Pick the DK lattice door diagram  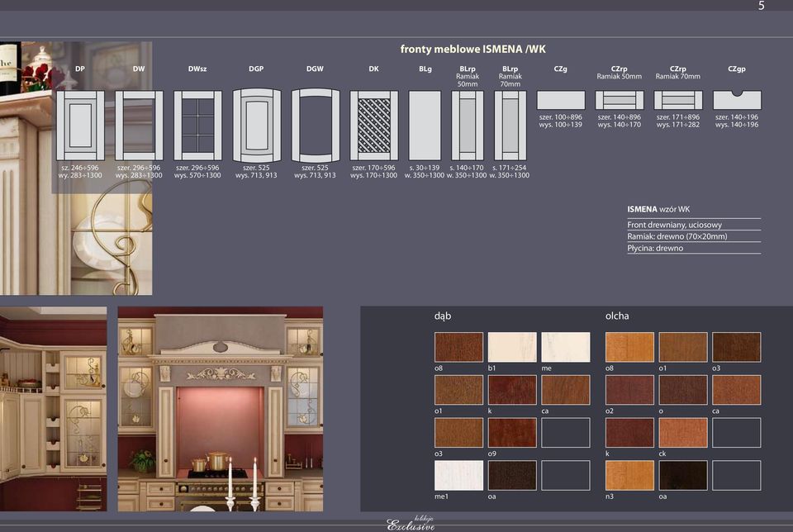point(373,126)
